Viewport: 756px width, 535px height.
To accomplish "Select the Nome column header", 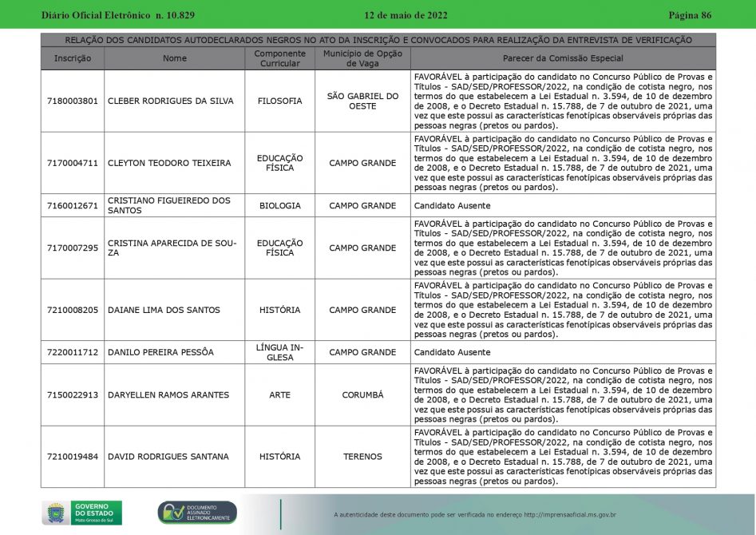I will [x=174, y=58].
